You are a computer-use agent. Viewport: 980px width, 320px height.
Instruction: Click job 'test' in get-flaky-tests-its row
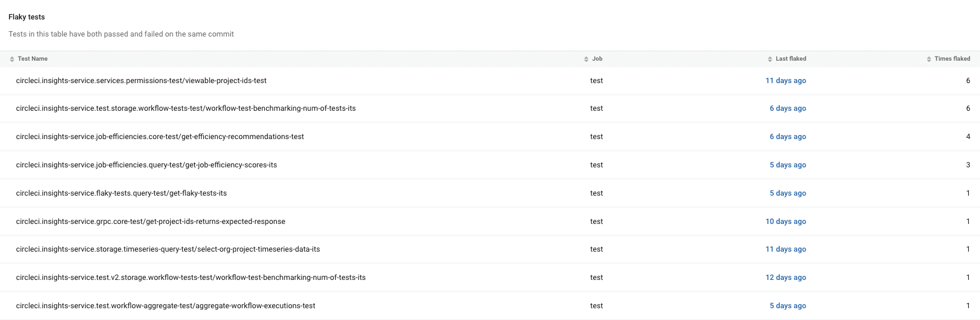tap(597, 193)
